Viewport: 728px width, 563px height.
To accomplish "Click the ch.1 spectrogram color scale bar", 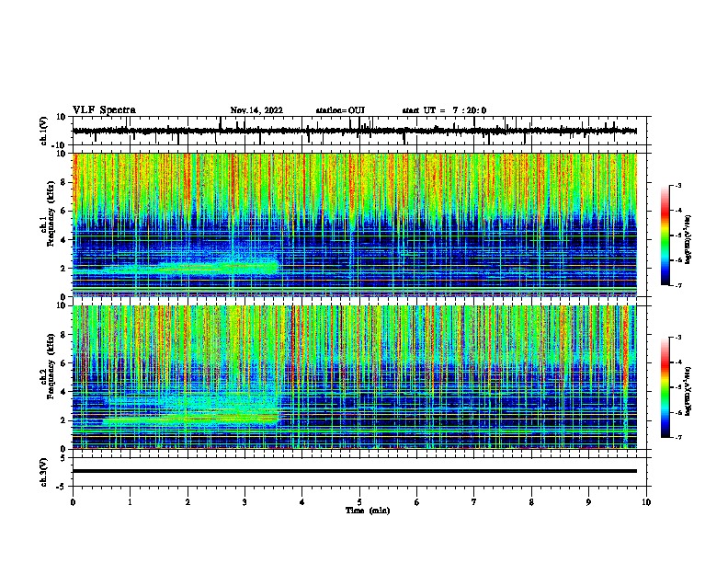I will [x=665, y=236].
